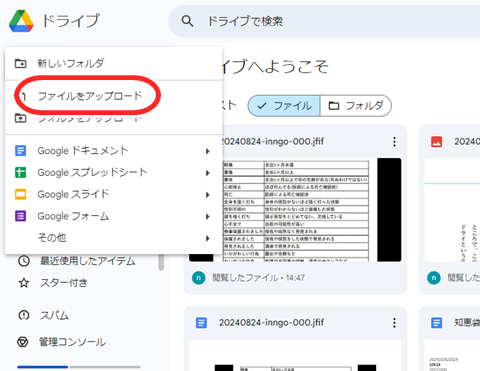Image resolution: width=480 pixels, height=371 pixels.
Task: Click the 管理コンソール icon
Action: tap(23, 342)
